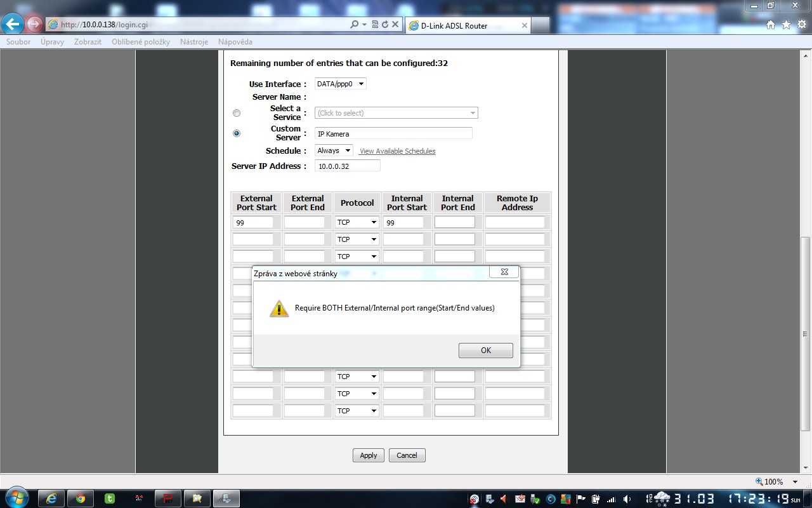Open the Use Interface DATA/ppp0 dropdown
812x508 pixels.
(x=341, y=84)
